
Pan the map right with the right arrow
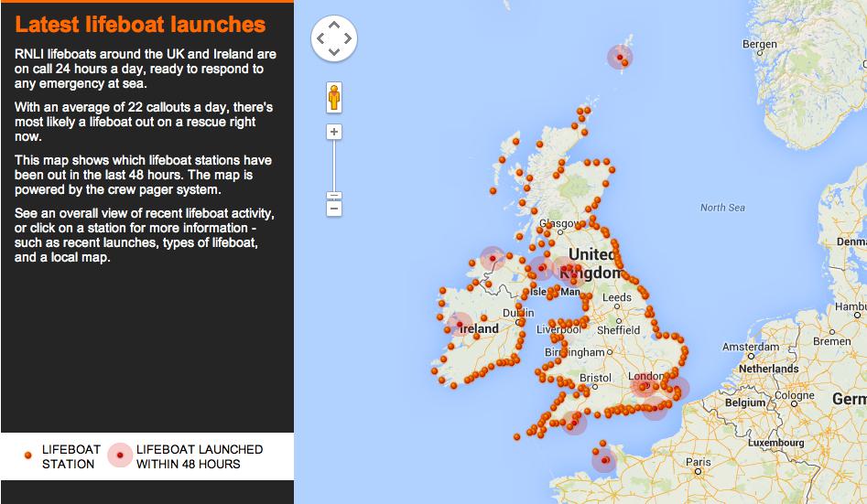click(x=348, y=38)
